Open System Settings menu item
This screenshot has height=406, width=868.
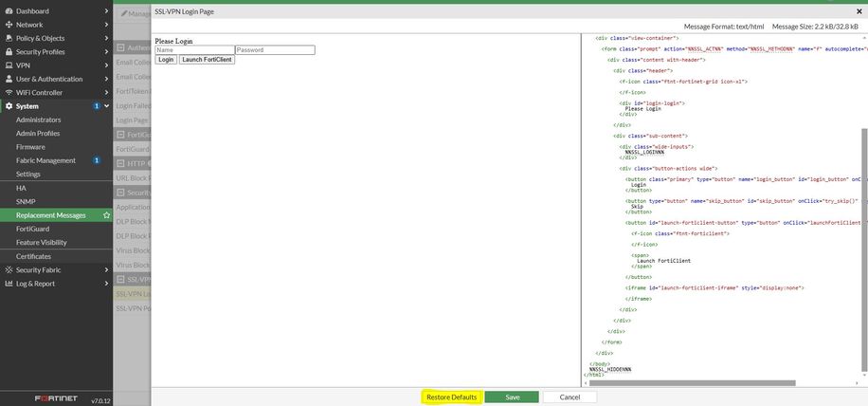pyautogui.click(x=28, y=175)
